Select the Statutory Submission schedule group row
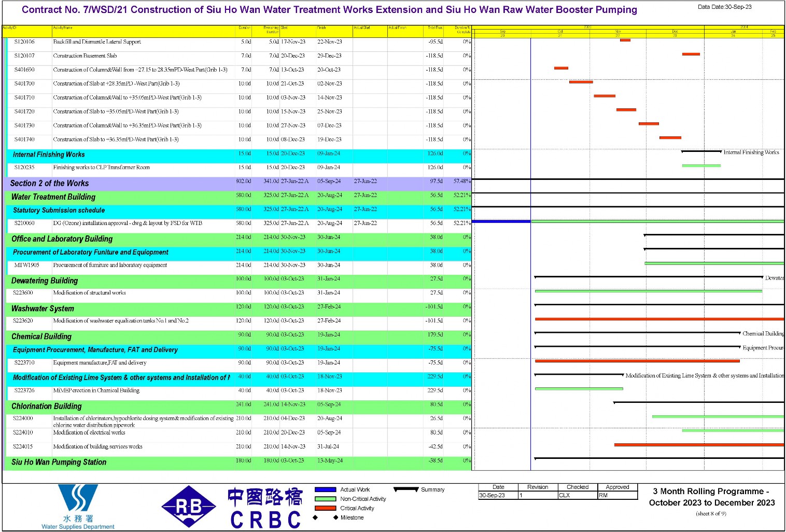Viewport: 786px width, 532px height. 240,212
